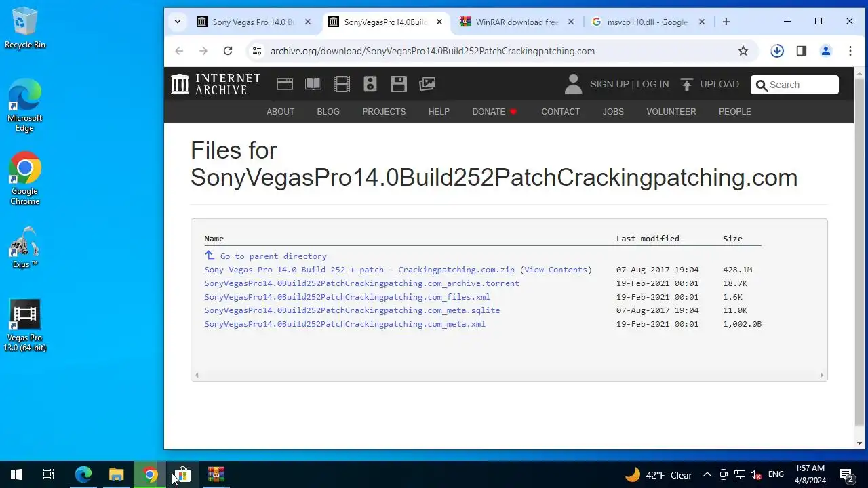This screenshot has height=488, width=868.
Task: Go forward in browser history
Action: coord(203,51)
